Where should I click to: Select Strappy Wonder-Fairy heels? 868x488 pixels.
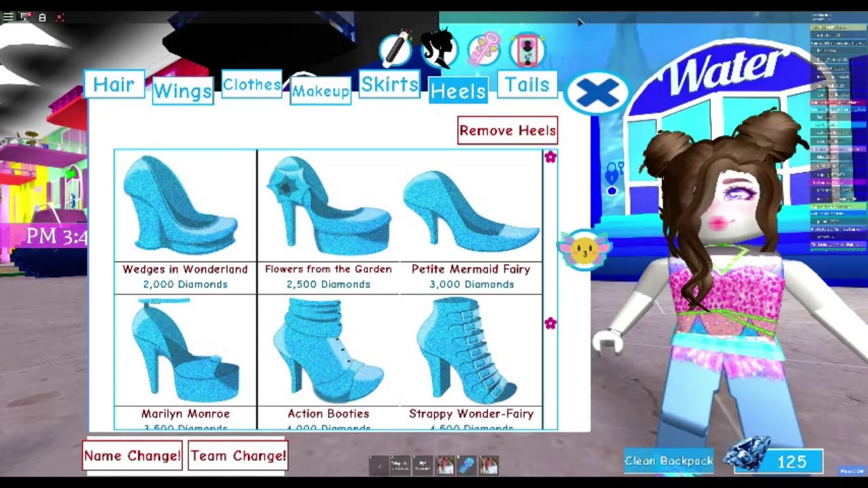471,362
